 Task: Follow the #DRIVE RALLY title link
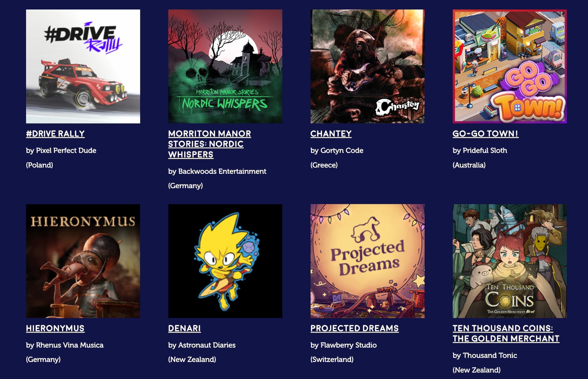(x=55, y=134)
